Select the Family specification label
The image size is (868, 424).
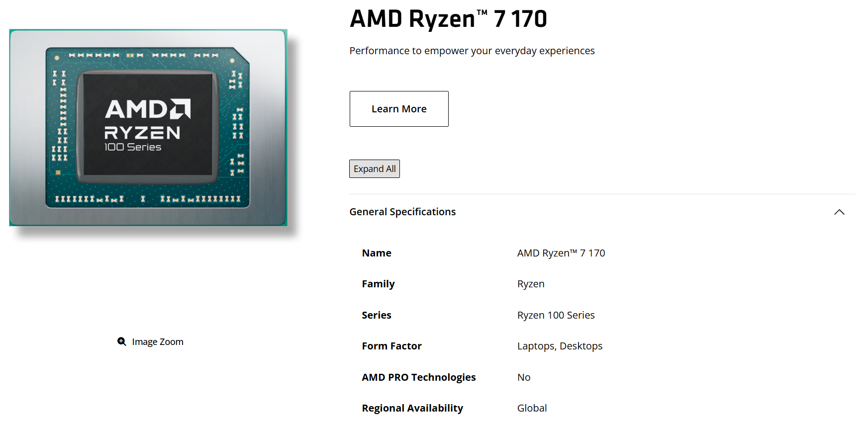[378, 284]
